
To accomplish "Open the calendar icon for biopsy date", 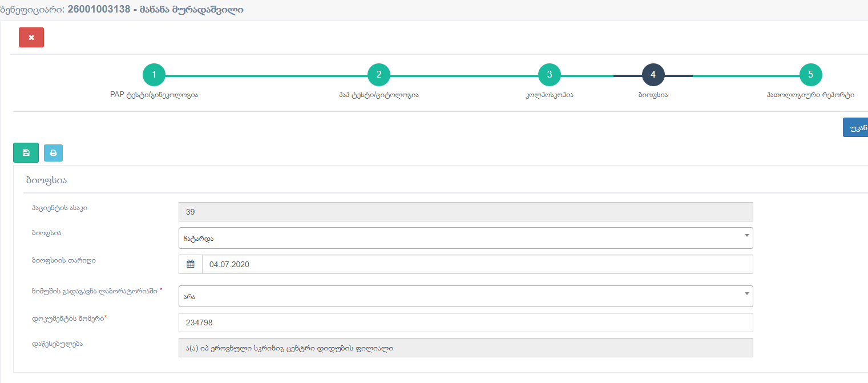I will [x=191, y=264].
